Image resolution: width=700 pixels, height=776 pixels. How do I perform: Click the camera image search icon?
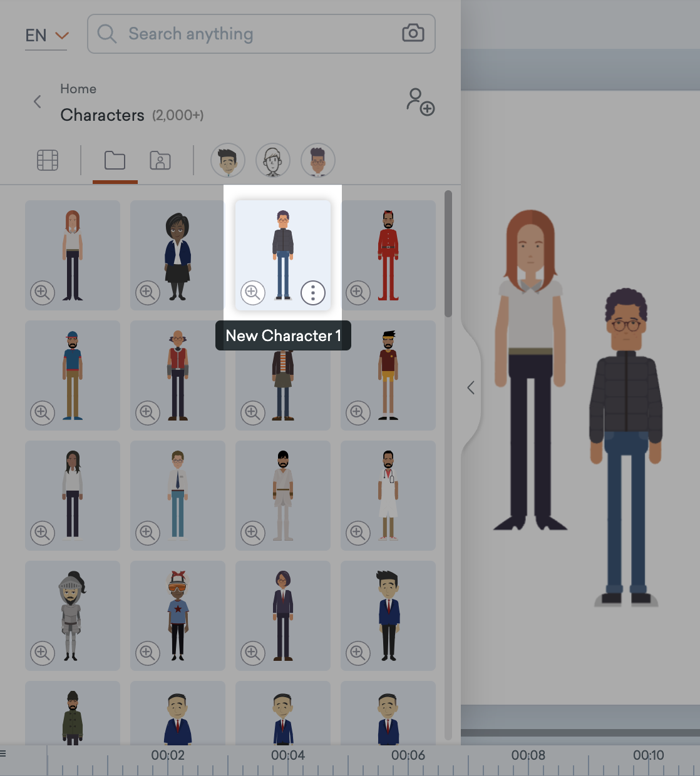coord(413,33)
